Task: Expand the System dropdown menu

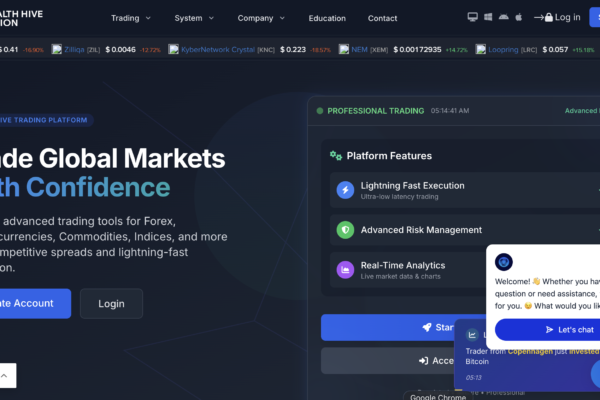Action: coord(194,18)
